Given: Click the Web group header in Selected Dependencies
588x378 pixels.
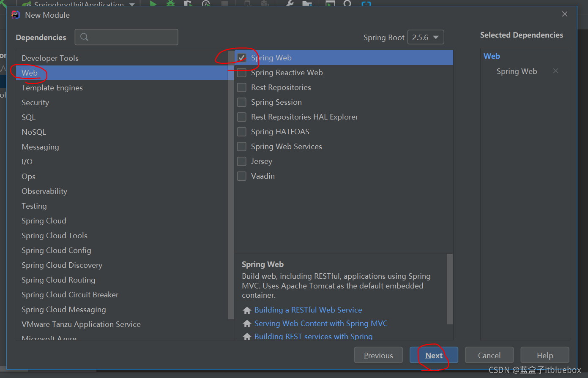Looking at the screenshot, I should 492,56.
